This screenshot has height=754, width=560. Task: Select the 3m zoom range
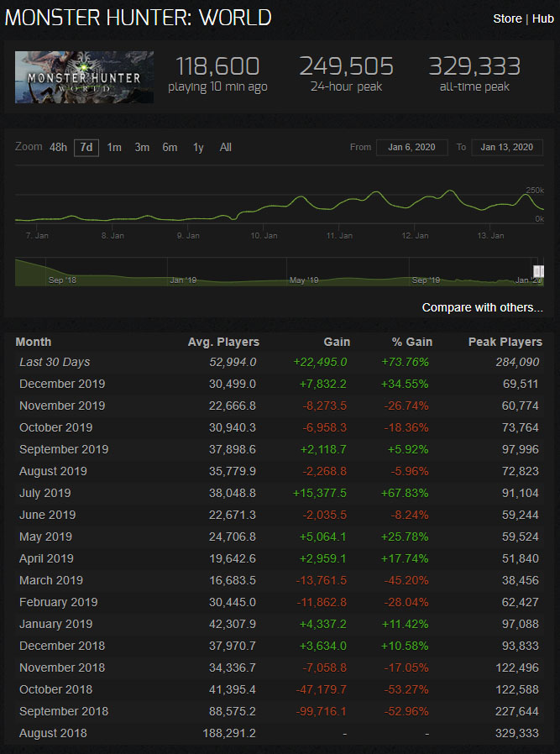point(142,147)
